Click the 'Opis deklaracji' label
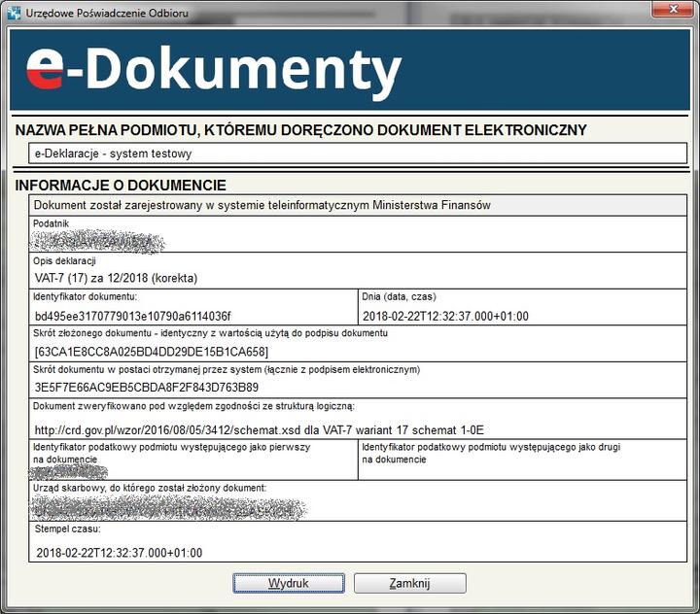 [x=64, y=261]
